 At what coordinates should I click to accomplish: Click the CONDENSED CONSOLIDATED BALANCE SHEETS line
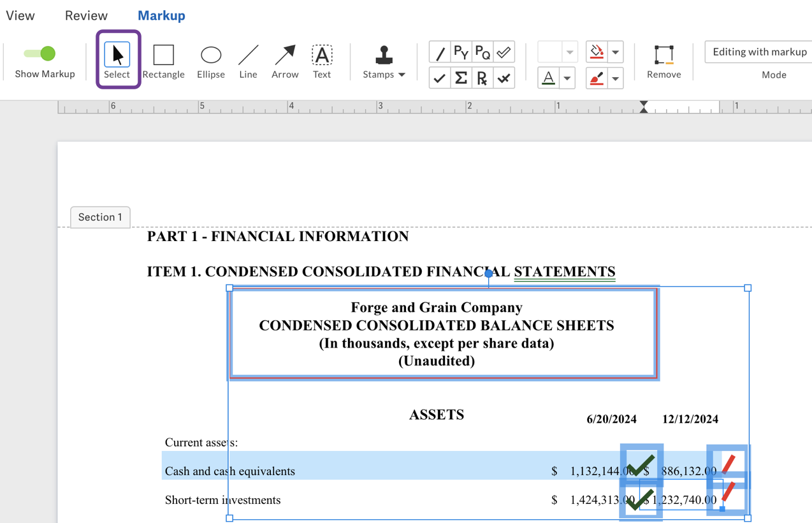[437, 325]
